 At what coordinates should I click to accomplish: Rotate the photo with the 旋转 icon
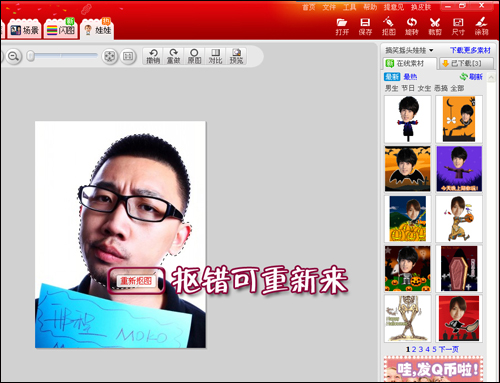(x=412, y=27)
